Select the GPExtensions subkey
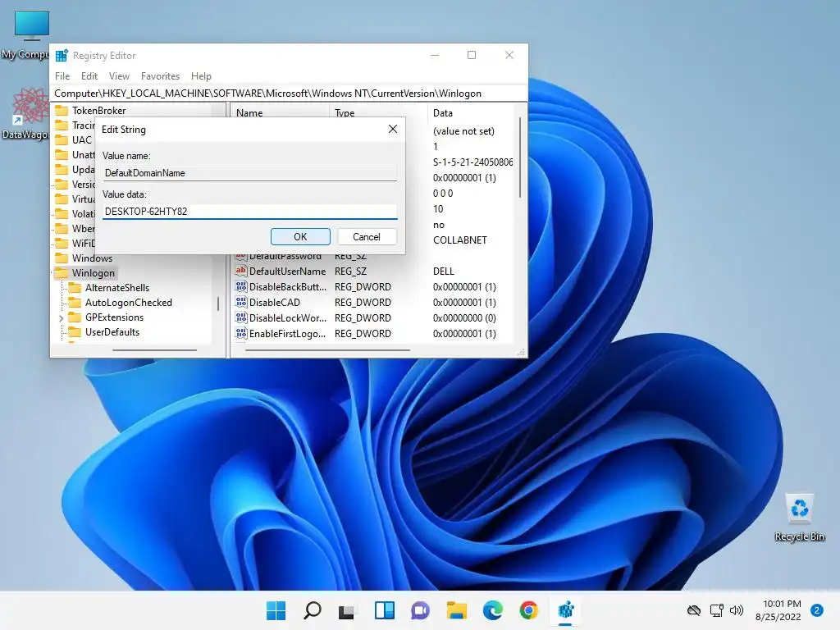 point(114,317)
